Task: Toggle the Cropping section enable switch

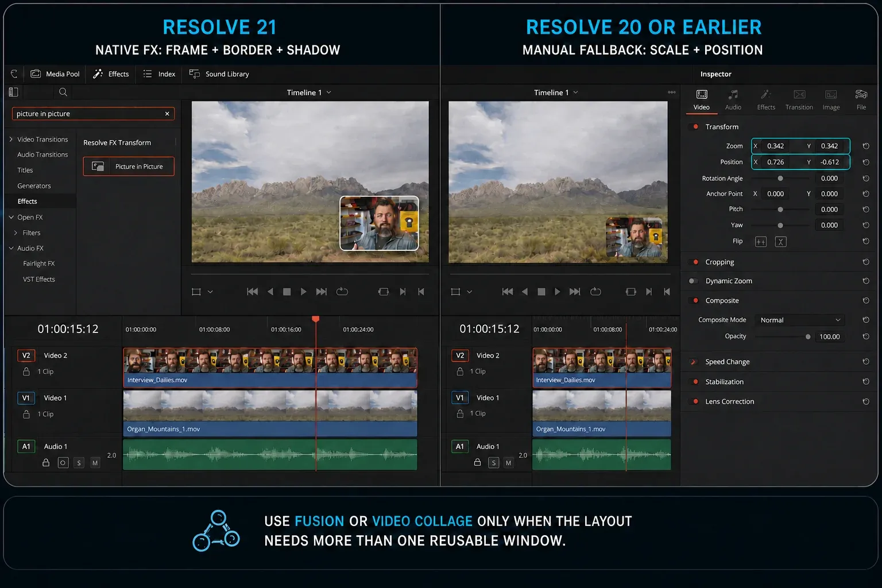Action: 694,262
